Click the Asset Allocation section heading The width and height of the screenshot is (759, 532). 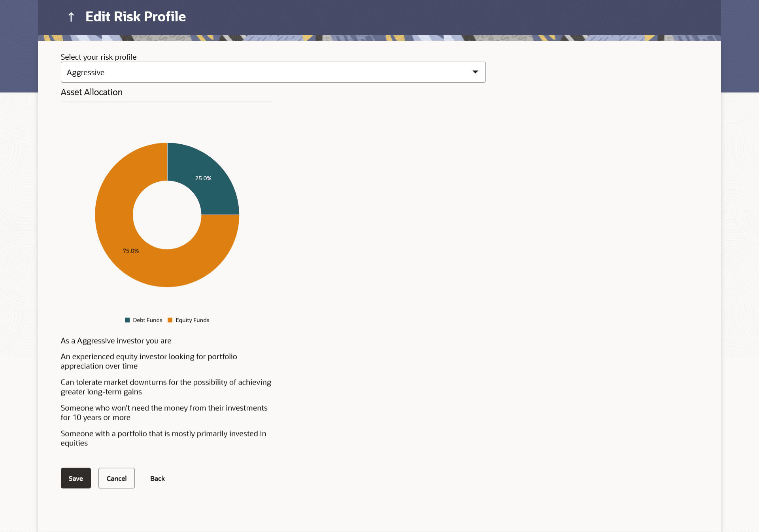pos(92,92)
